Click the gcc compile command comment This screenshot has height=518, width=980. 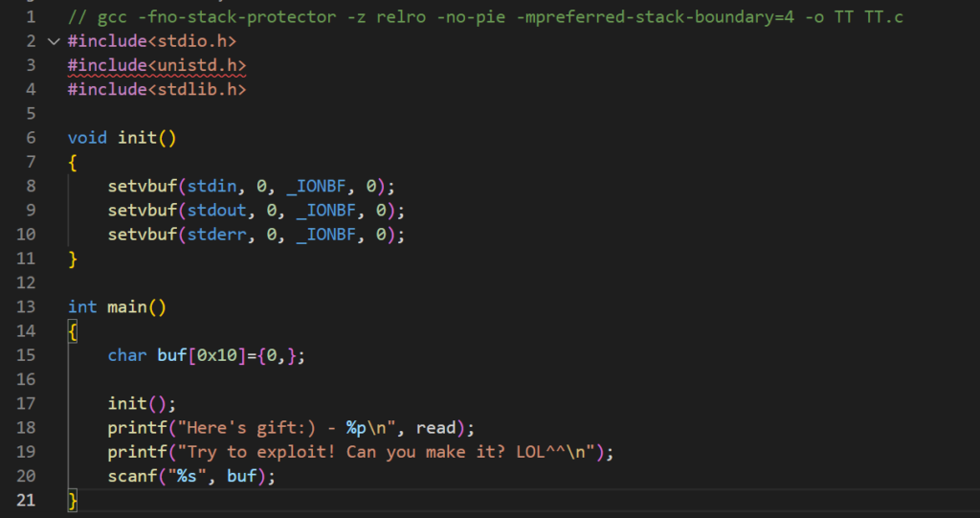point(485,17)
